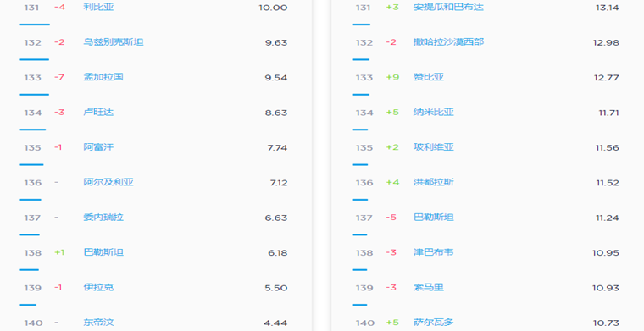Select the +4 change for 洪都拉斯
This screenshot has width=644, height=331.
click(x=392, y=182)
